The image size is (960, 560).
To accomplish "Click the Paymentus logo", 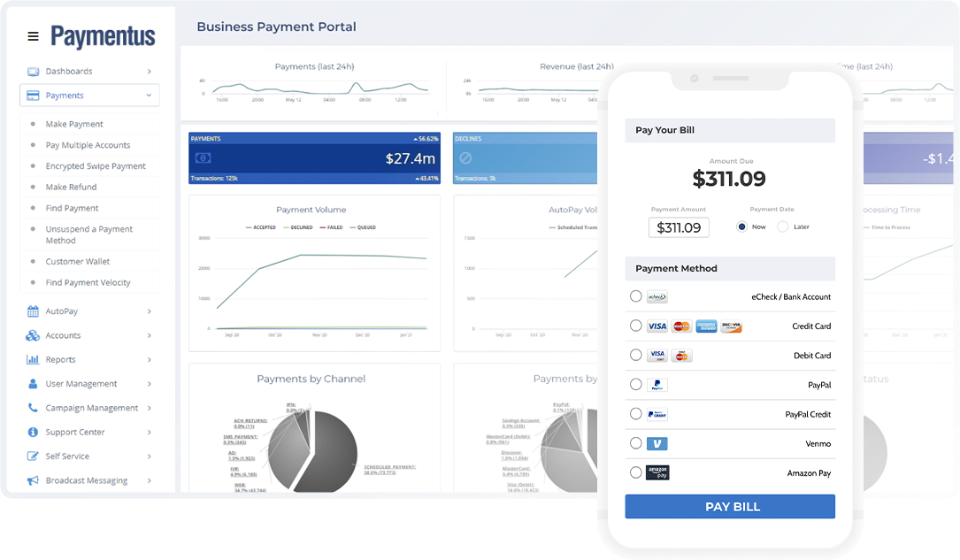I will [x=103, y=37].
